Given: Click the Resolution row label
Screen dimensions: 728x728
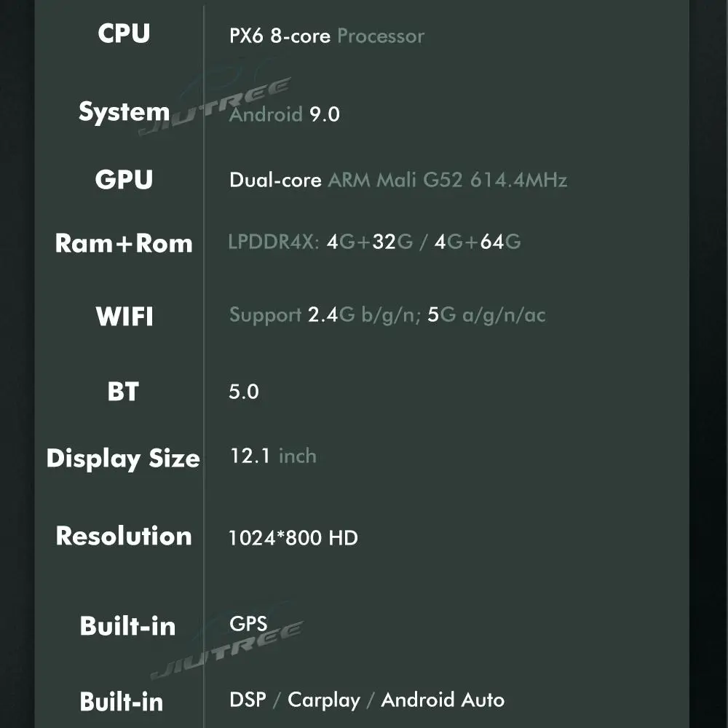Looking at the screenshot, I should coord(124,537).
